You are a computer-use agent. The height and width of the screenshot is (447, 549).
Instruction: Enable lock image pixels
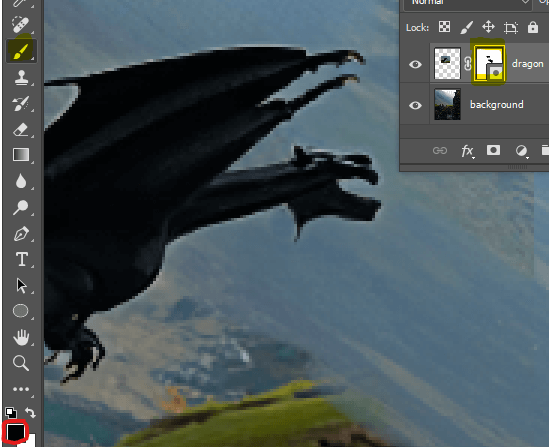point(466,27)
